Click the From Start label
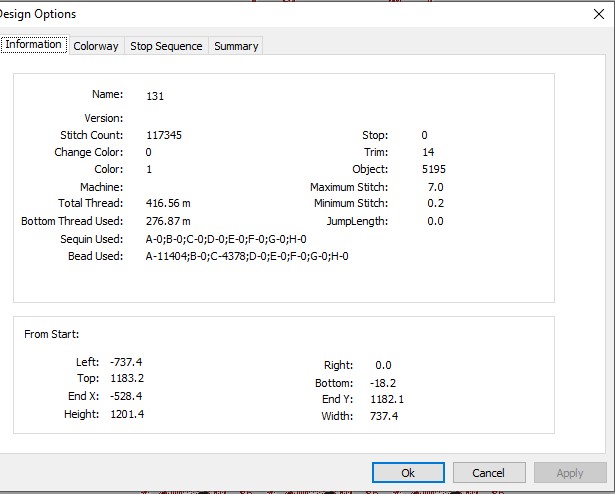This screenshot has height=494, width=615. point(51,334)
